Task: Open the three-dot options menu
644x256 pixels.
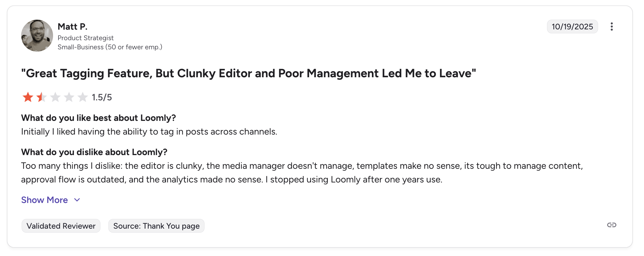Action: pyautogui.click(x=612, y=26)
